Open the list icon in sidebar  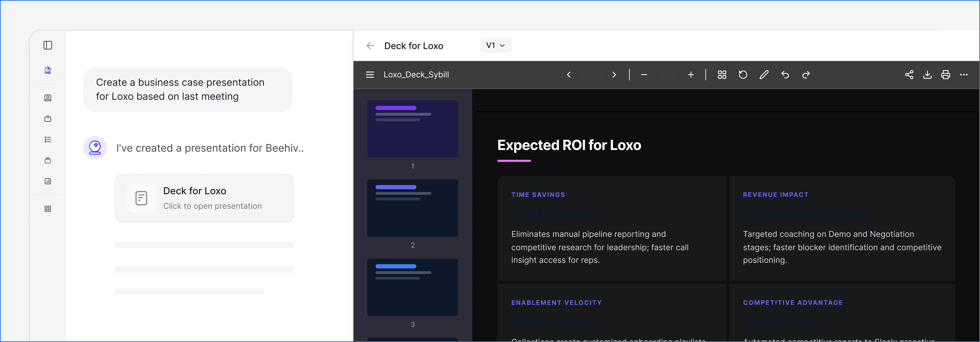pos(48,139)
